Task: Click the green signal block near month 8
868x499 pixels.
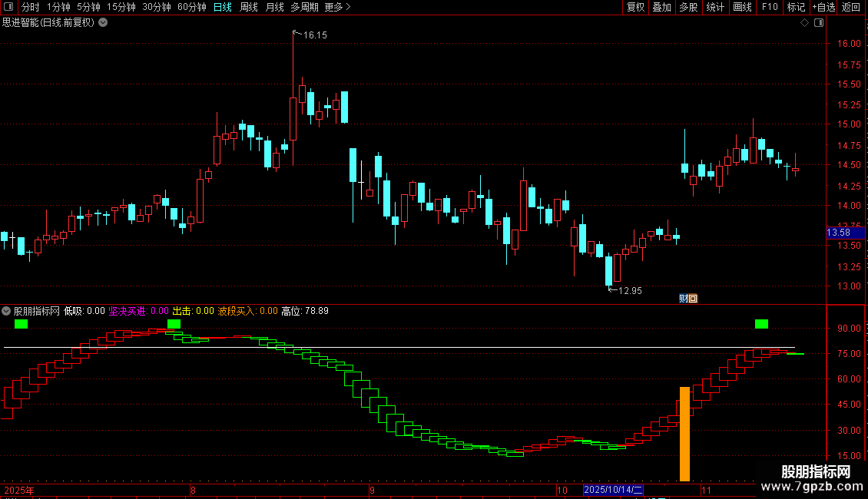Action: [174, 324]
